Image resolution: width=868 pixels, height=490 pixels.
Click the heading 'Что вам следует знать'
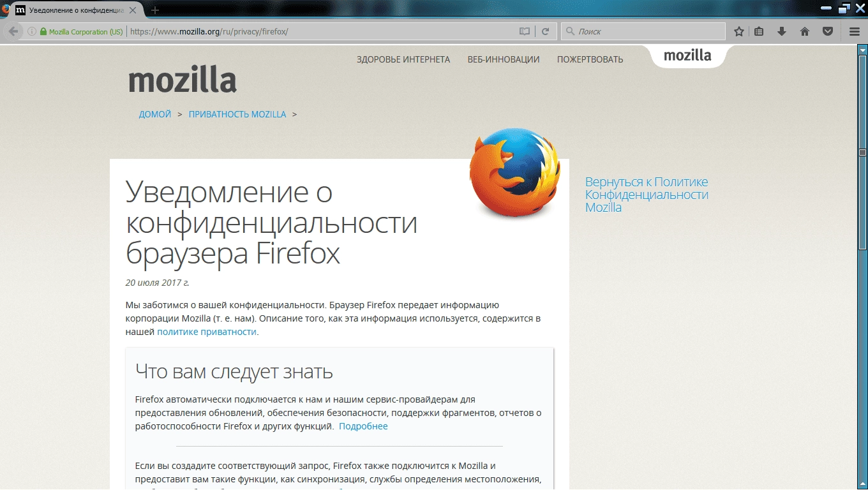point(234,371)
